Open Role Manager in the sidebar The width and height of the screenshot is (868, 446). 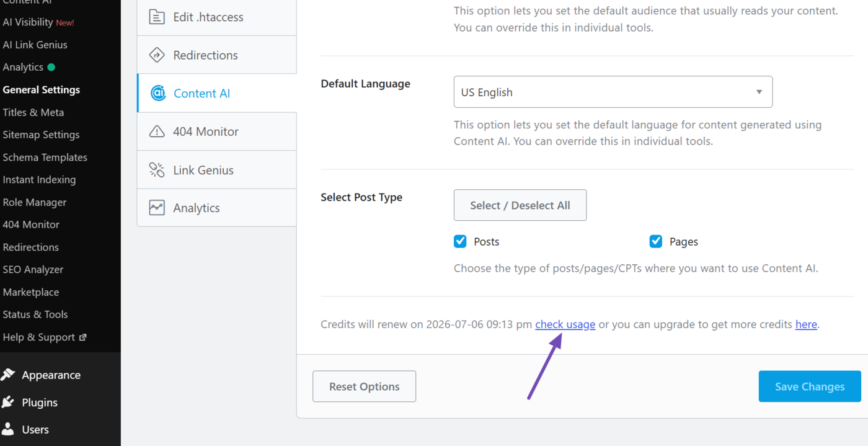[x=34, y=202]
